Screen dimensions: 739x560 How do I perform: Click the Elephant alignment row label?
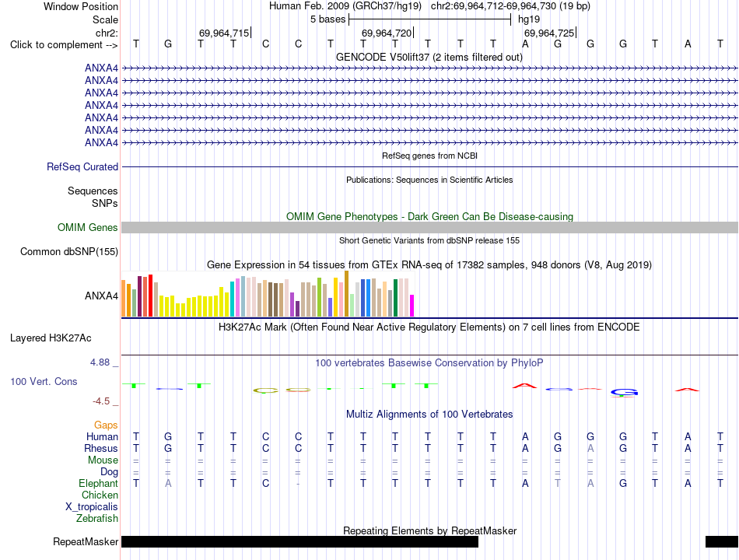99,484
